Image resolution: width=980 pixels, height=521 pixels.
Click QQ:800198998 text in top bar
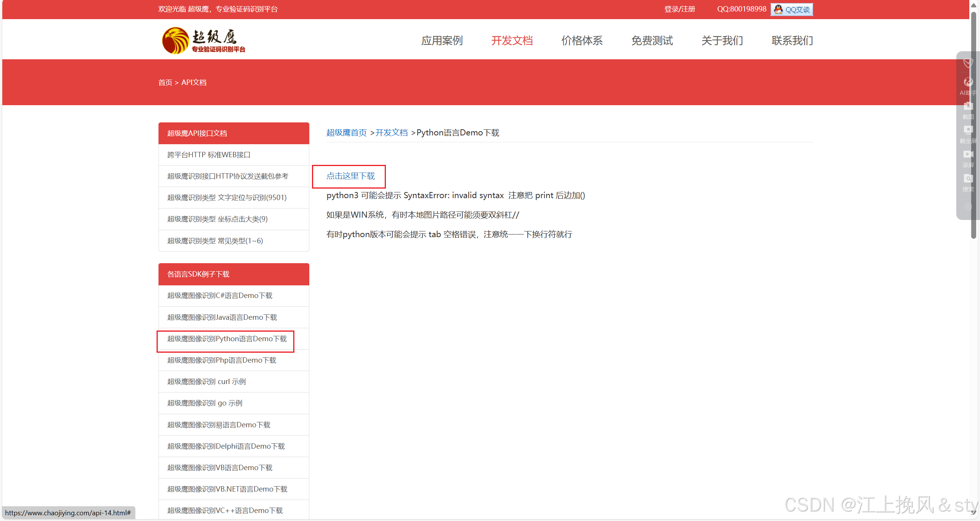click(742, 9)
